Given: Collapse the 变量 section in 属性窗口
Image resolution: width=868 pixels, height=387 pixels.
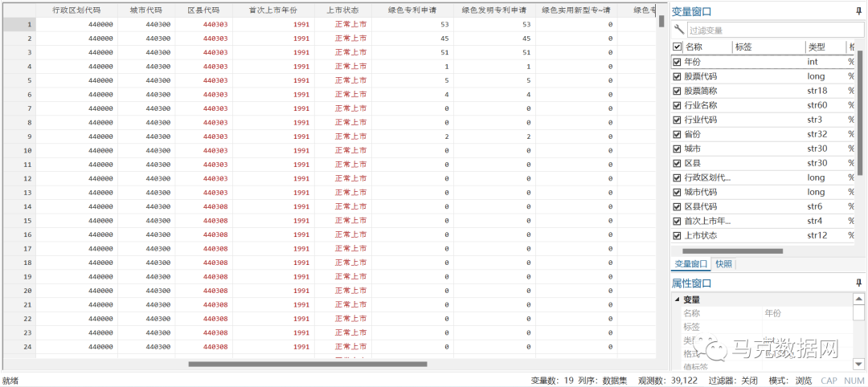Looking at the screenshot, I should pyautogui.click(x=676, y=299).
